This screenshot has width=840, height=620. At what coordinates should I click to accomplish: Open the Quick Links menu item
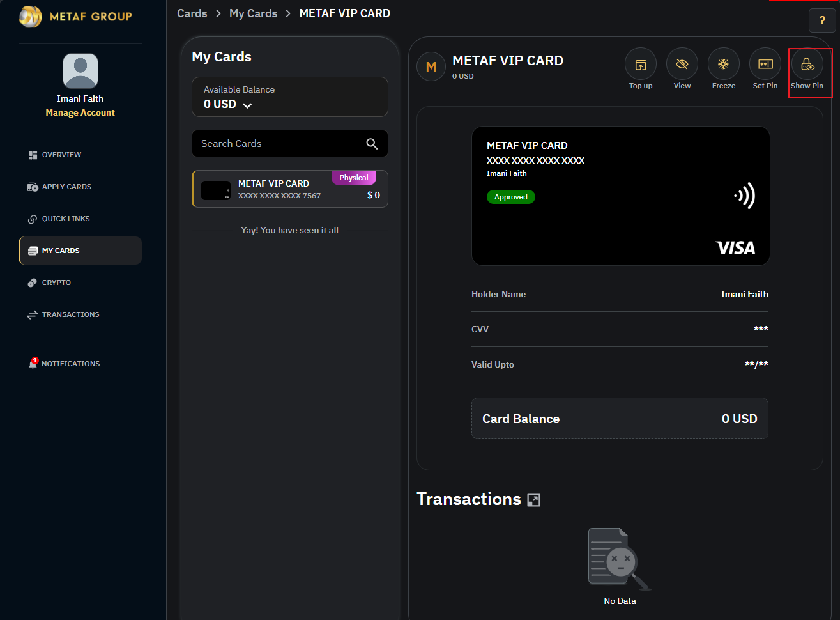point(80,219)
